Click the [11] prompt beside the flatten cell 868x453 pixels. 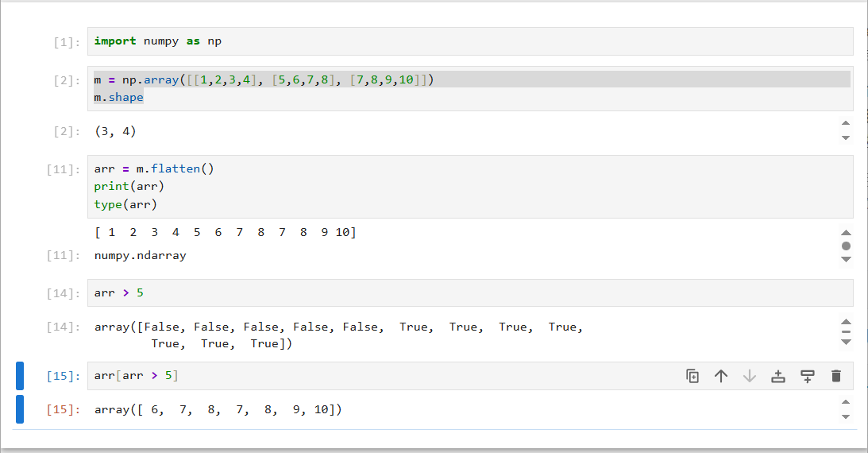click(x=64, y=169)
